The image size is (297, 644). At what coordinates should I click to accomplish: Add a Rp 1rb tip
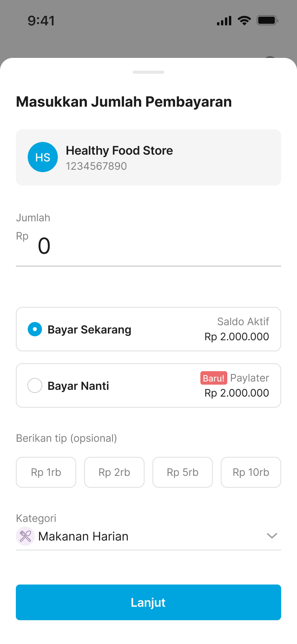point(46,472)
